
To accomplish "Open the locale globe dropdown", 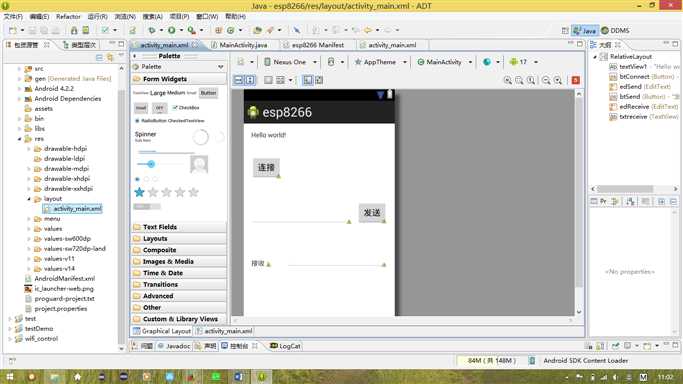I will tap(491, 62).
